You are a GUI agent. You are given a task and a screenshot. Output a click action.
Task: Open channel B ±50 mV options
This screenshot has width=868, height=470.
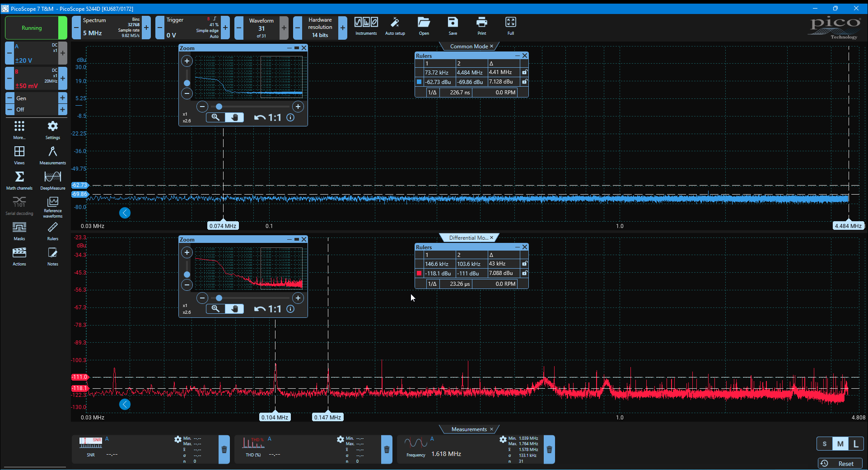coord(36,78)
